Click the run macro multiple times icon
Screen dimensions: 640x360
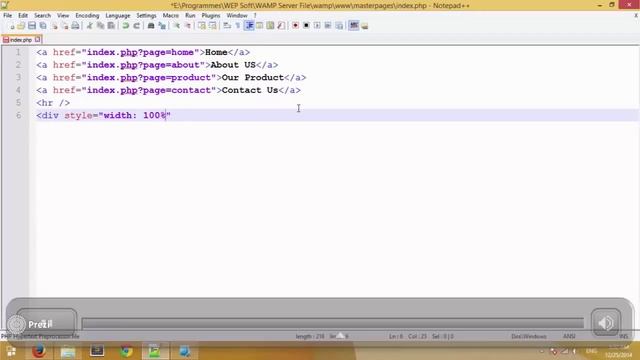click(x=328, y=26)
